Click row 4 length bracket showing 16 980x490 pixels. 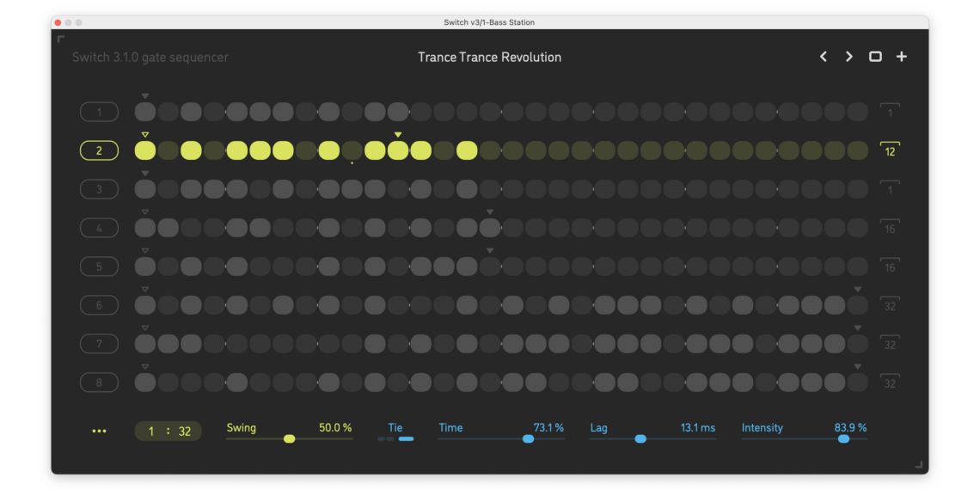(890, 228)
